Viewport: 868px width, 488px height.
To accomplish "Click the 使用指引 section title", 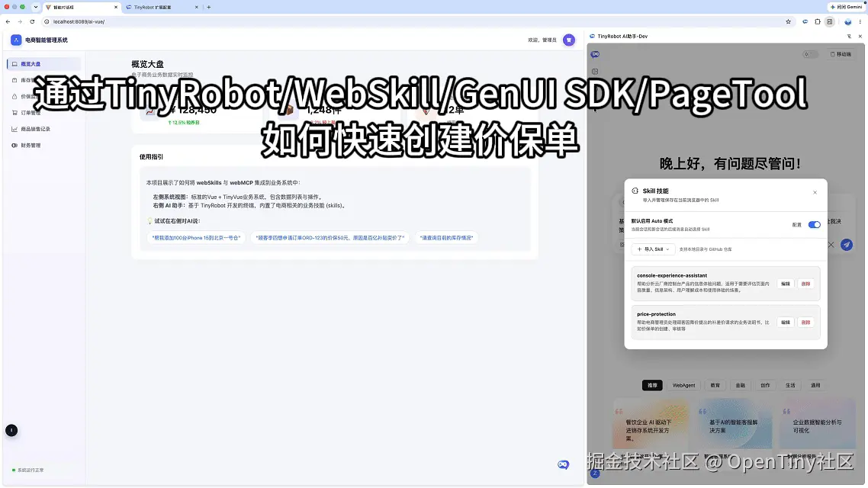I will pyautogui.click(x=151, y=156).
